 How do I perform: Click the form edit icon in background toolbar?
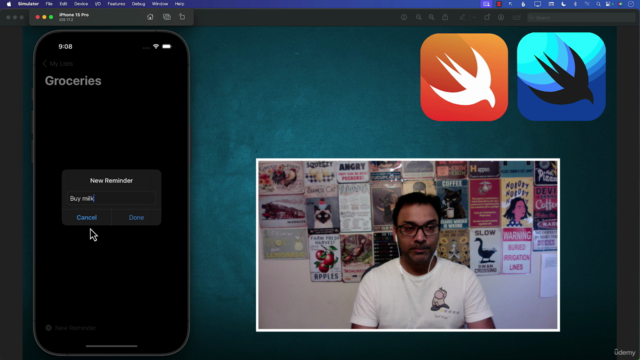pos(516,17)
